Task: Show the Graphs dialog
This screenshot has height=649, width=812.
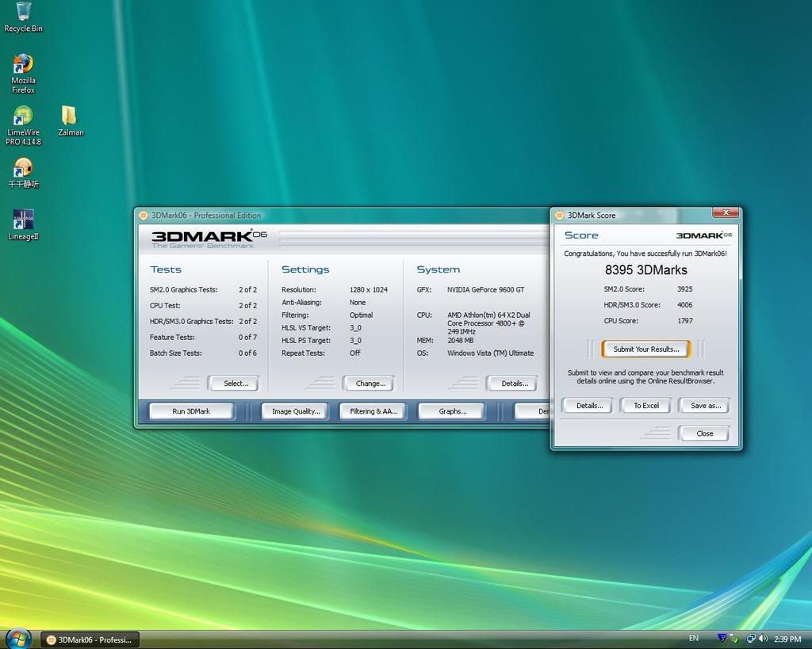Action: tap(452, 411)
